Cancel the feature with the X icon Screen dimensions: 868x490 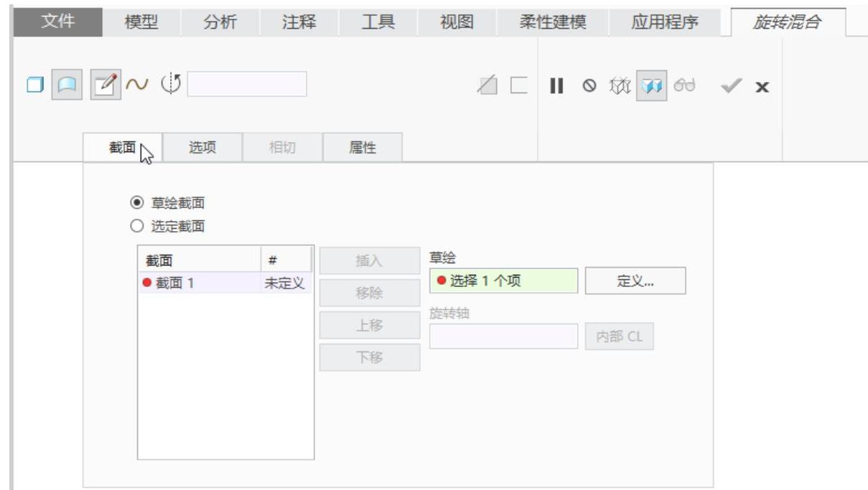click(x=762, y=87)
